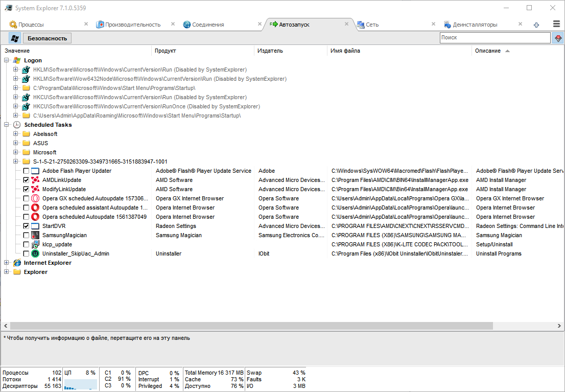Click the StartDVR window icon
565x392 pixels.
pyautogui.click(x=35, y=226)
